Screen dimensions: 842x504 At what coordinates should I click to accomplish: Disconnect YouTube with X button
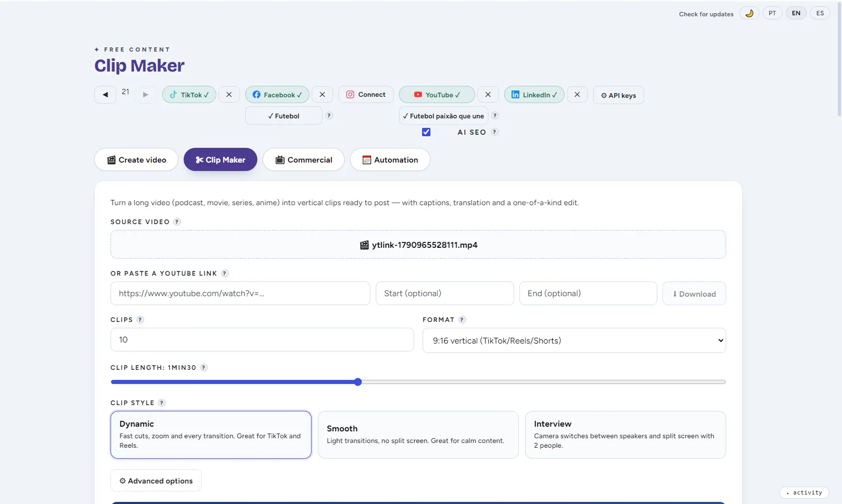tap(488, 95)
